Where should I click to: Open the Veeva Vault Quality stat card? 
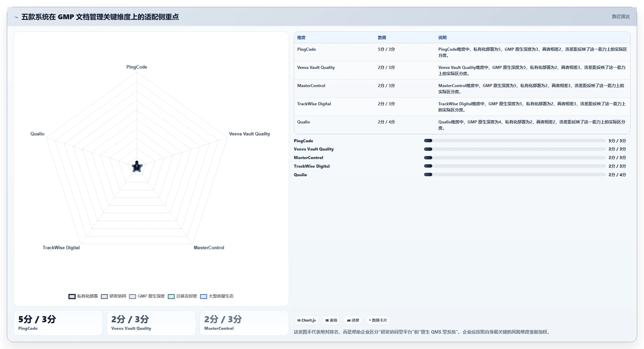click(x=151, y=323)
